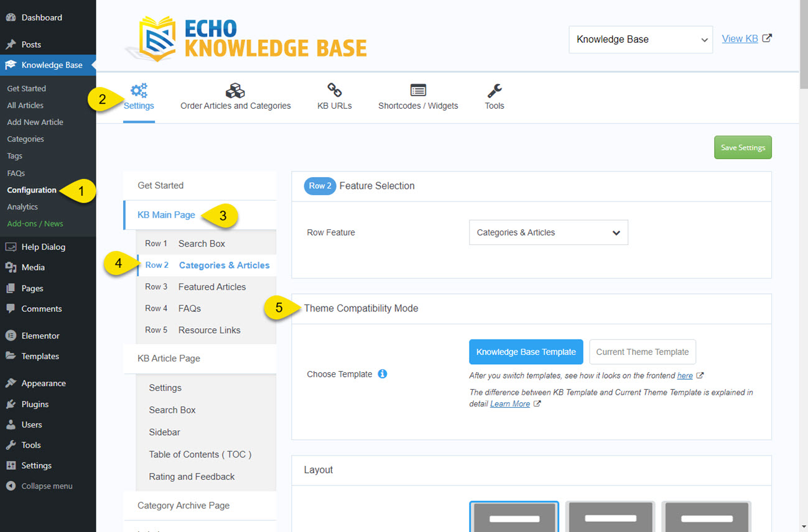Select the second layout thumbnail

(610, 516)
